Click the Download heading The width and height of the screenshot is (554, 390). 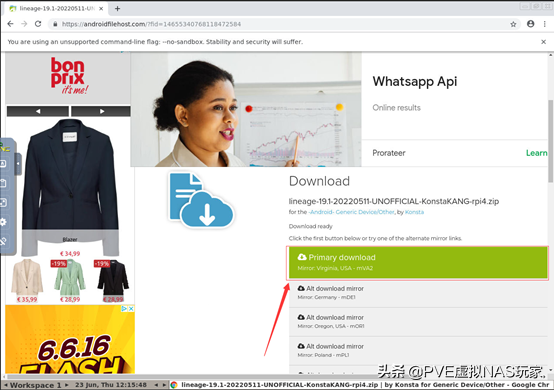pos(319,181)
